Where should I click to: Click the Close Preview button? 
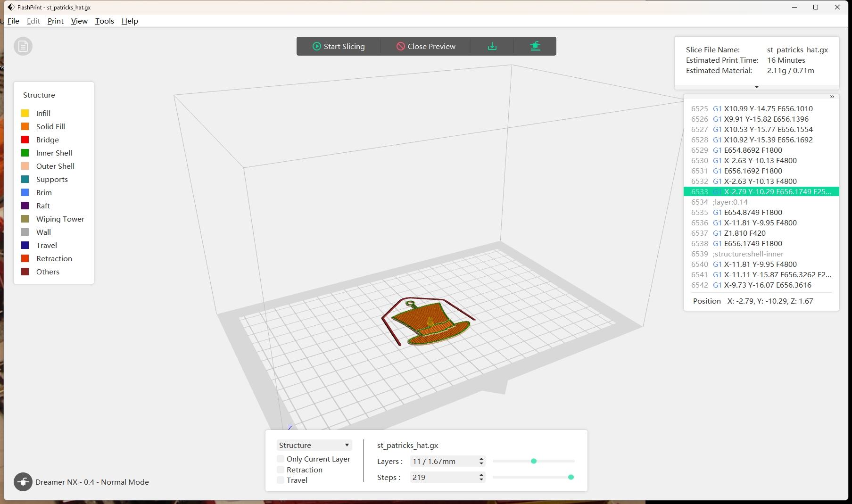click(x=426, y=46)
